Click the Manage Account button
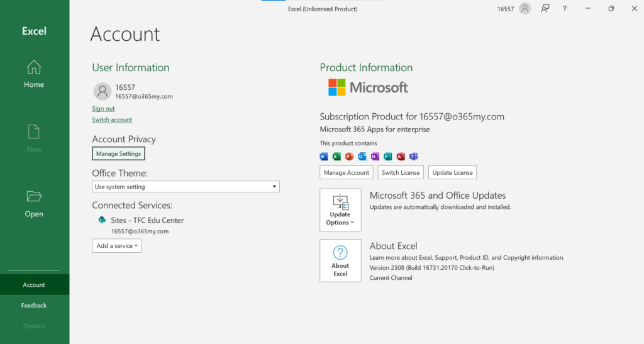The width and height of the screenshot is (644, 344). tap(347, 172)
